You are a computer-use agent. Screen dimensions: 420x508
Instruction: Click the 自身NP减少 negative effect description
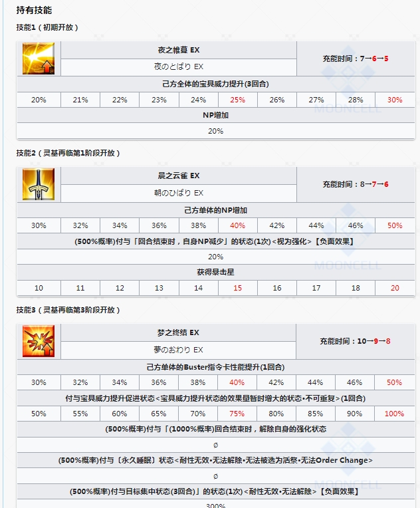[216, 241]
